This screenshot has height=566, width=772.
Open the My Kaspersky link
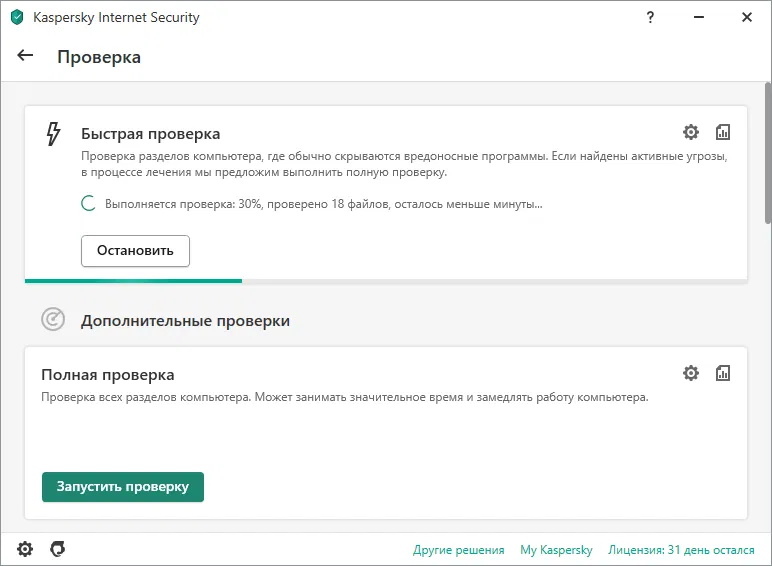pyautogui.click(x=556, y=550)
